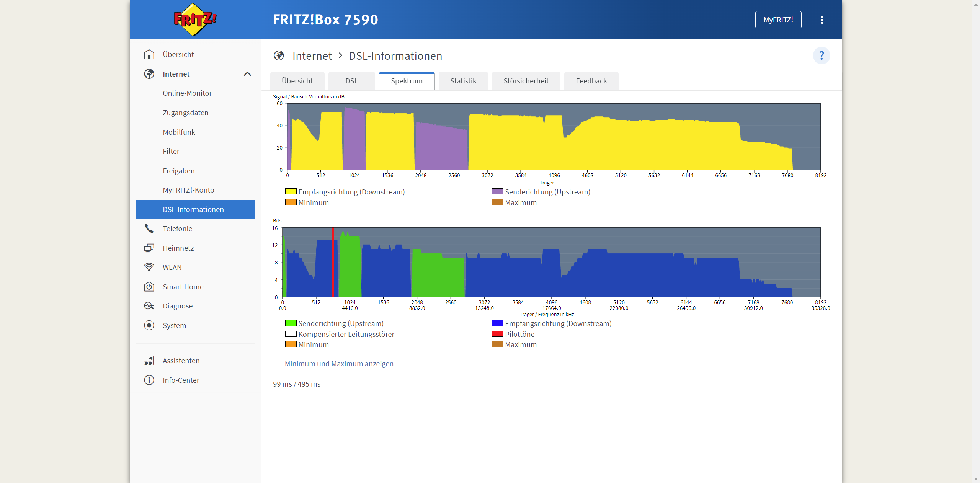Open Heimnetz label in sidebar
The width and height of the screenshot is (980, 483).
pyautogui.click(x=178, y=248)
